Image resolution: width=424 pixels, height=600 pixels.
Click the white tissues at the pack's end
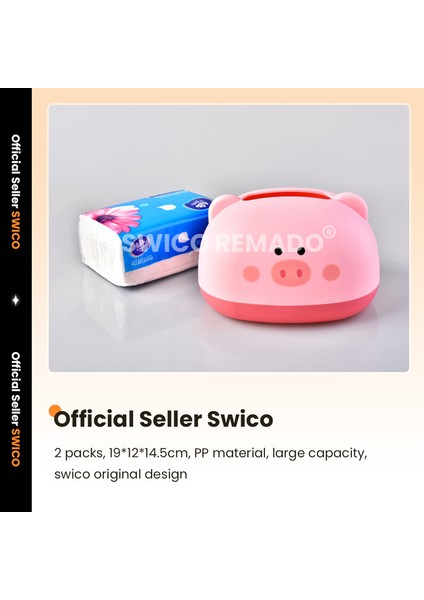tap(101, 251)
